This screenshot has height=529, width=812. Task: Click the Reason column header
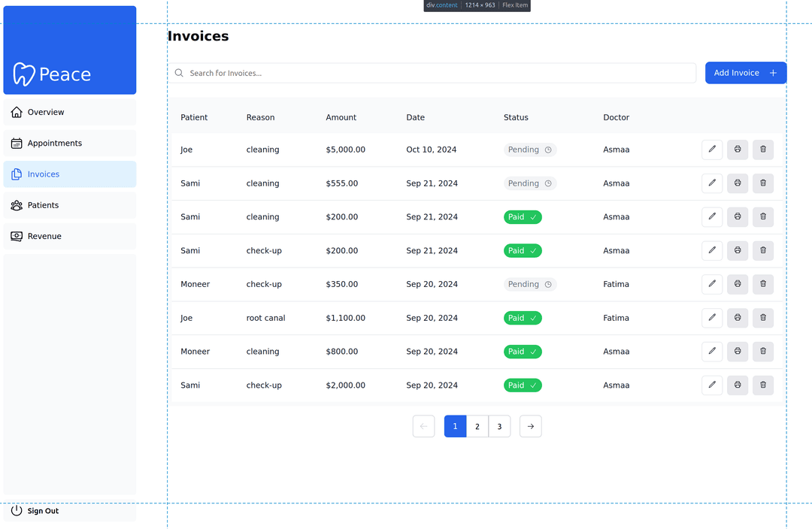click(x=260, y=117)
